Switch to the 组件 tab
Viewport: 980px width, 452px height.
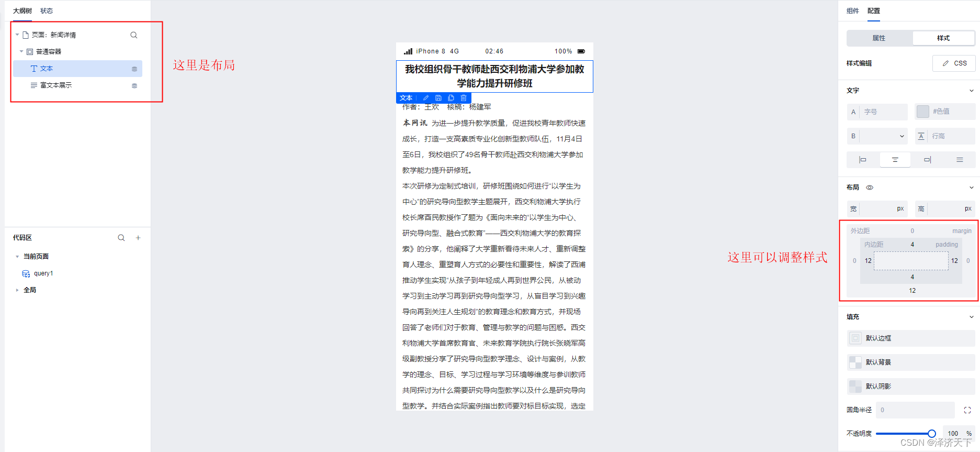[x=853, y=11]
